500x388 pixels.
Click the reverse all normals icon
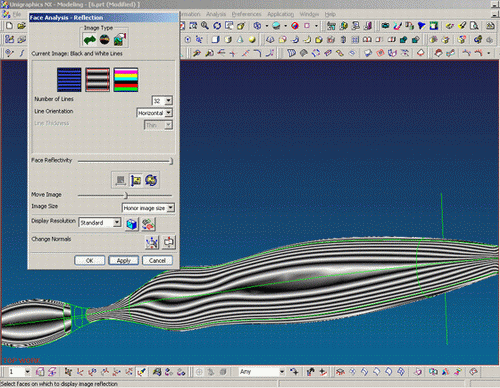tap(169, 242)
